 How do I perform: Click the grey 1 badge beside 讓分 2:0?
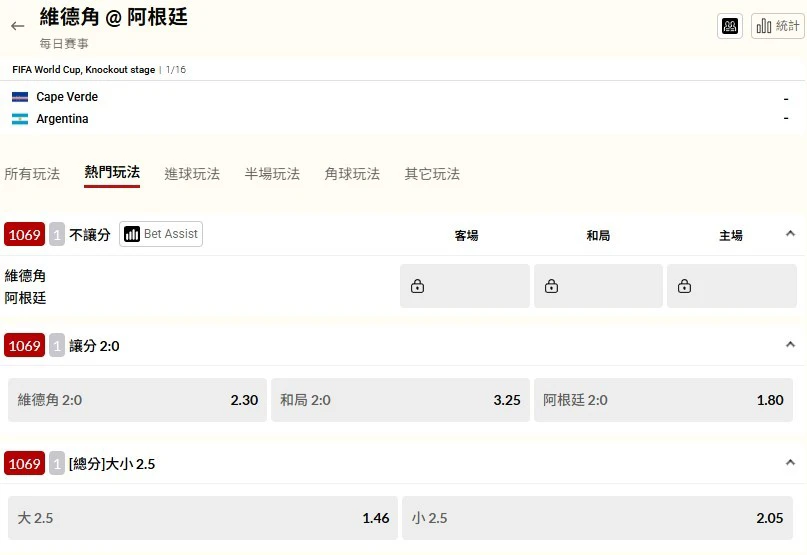coord(57,345)
